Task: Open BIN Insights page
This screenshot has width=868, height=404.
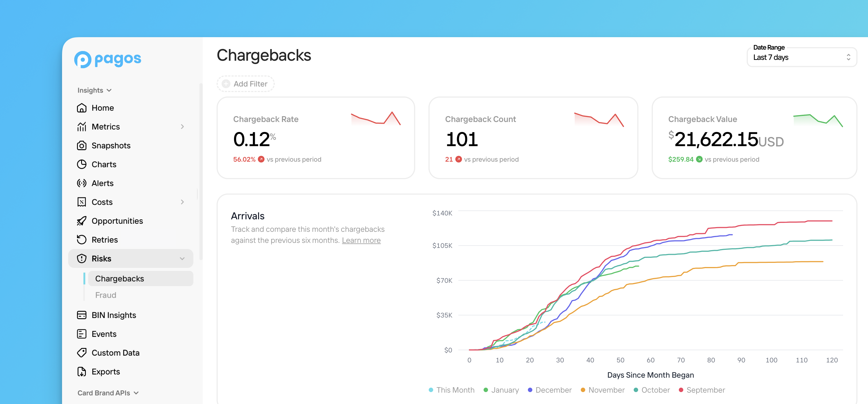Action: (x=131, y=315)
